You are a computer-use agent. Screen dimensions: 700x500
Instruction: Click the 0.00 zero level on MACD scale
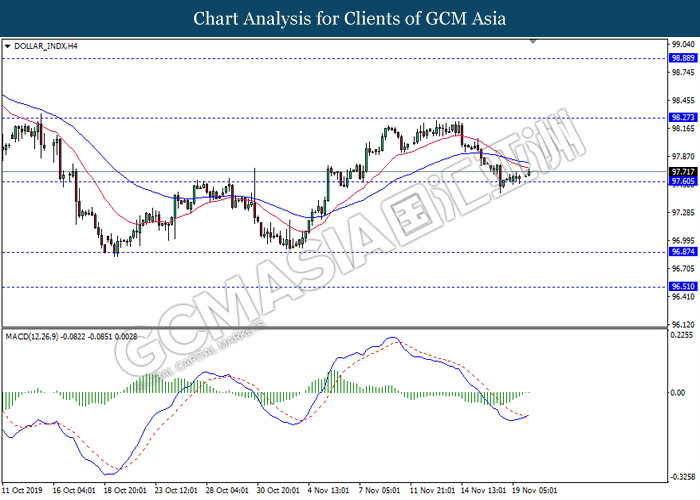coord(678,392)
